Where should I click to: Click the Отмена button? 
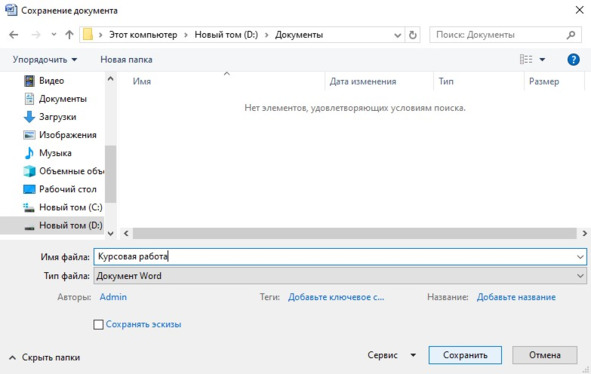coord(545,355)
